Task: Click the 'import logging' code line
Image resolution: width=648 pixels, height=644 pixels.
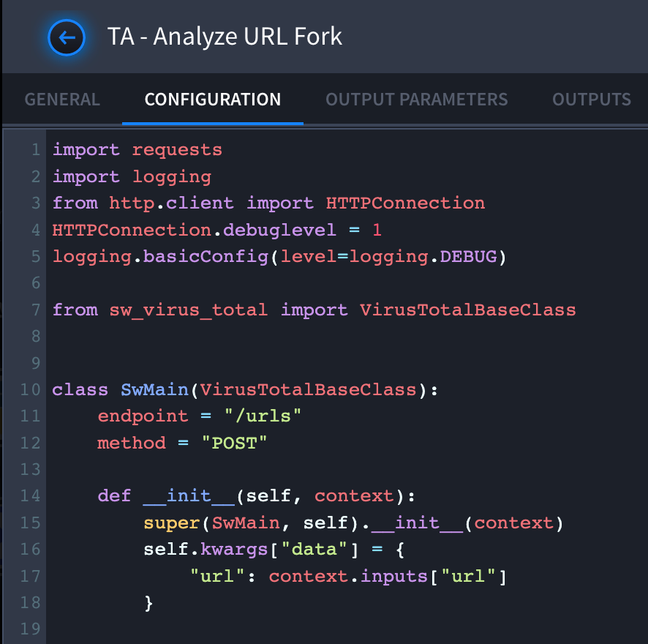Action: tap(132, 177)
